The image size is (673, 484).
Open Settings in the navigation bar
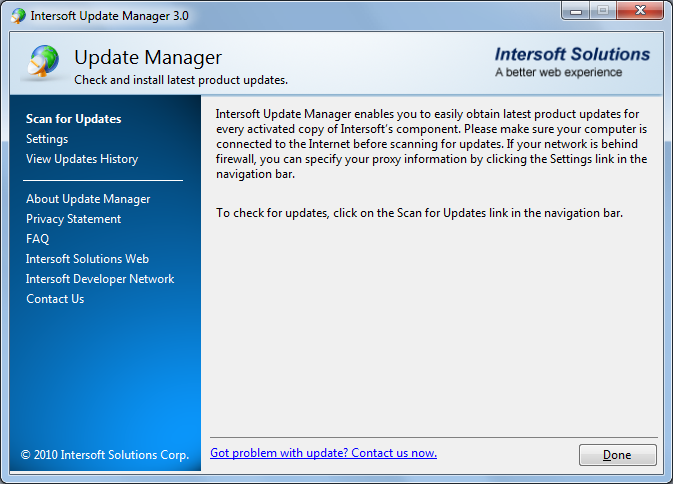coord(47,139)
